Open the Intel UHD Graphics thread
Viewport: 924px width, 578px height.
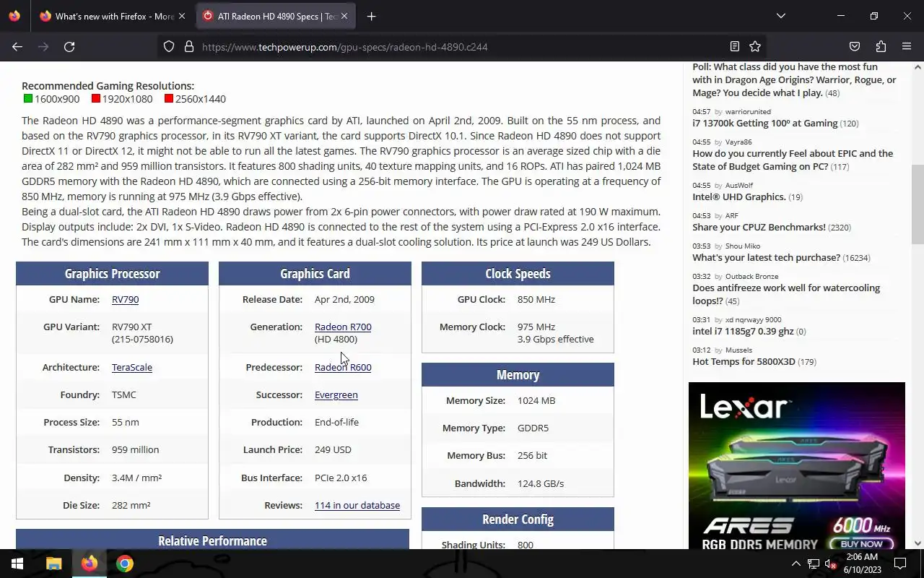[739, 197]
